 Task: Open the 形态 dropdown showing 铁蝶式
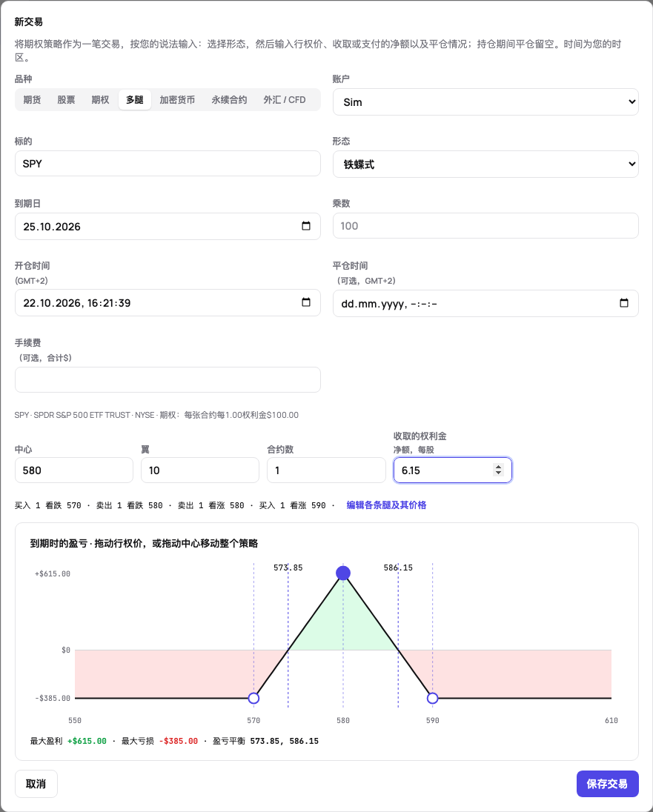(x=485, y=164)
